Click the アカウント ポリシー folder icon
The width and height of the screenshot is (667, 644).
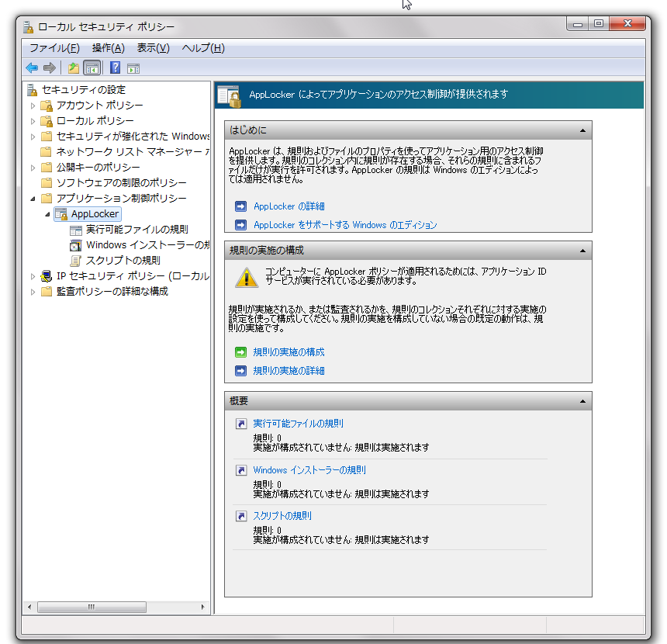[x=46, y=106]
